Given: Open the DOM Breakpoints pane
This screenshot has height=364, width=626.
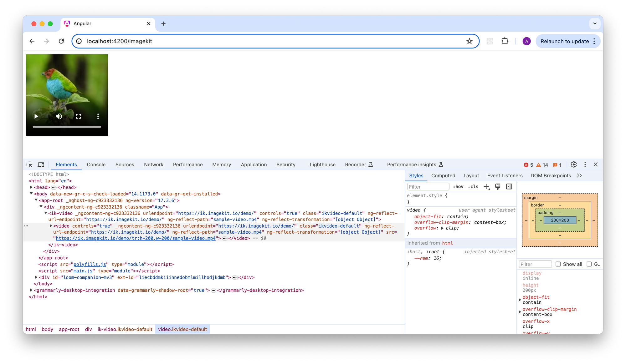Looking at the screenshot, I should point(551,176).
